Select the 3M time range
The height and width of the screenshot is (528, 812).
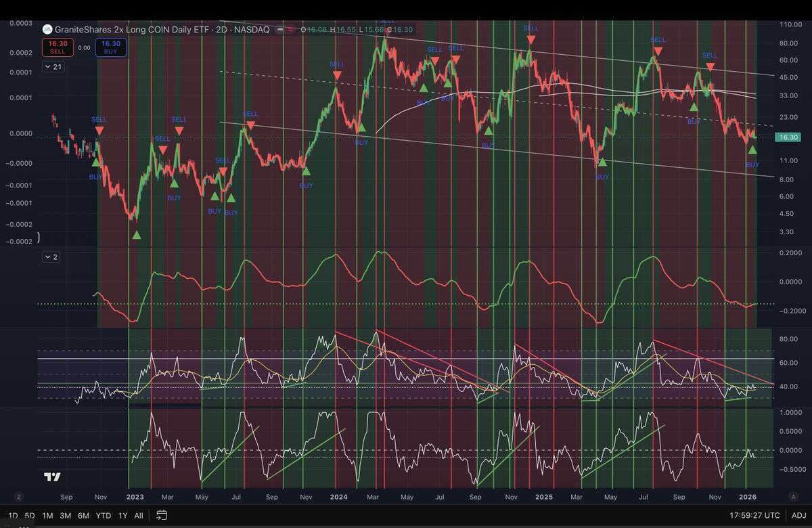66,516
